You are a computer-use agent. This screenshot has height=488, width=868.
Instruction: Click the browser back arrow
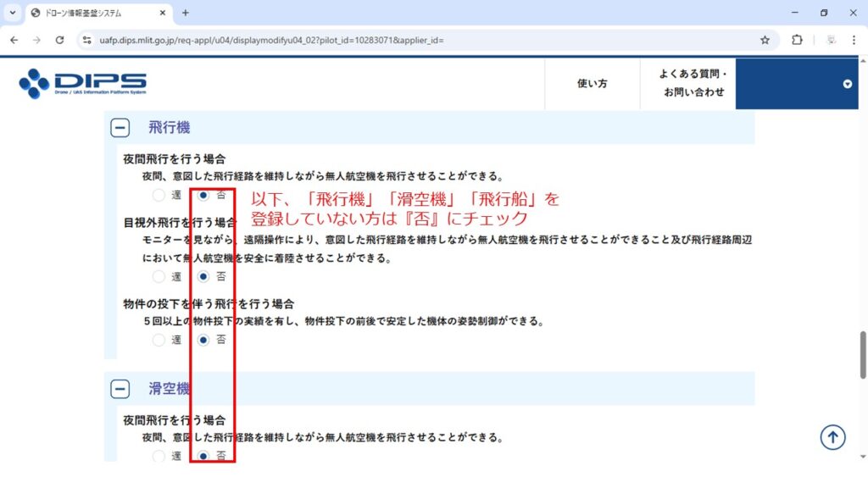(14, 40)
